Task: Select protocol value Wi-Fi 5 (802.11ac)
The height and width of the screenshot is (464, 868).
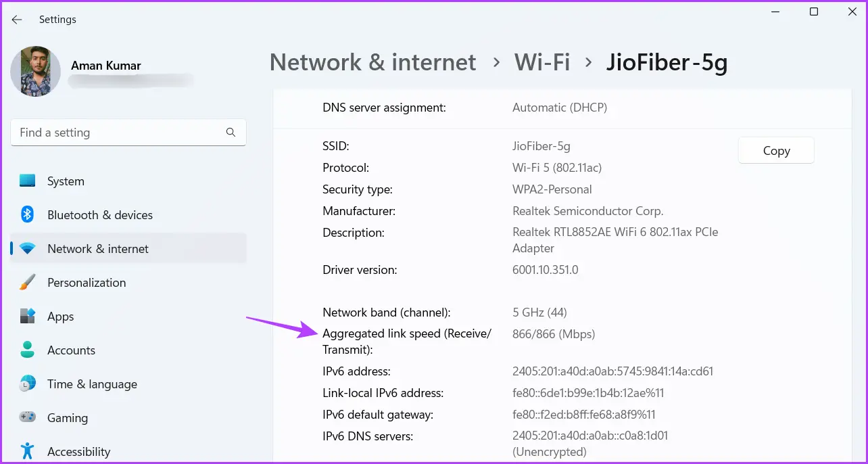Action: click(557, 168)
